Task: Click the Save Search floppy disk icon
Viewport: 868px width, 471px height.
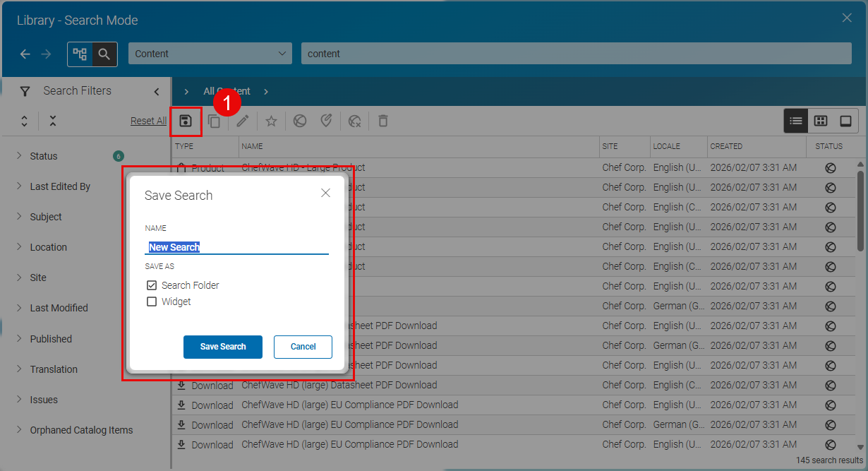Action: click(186, 121)
